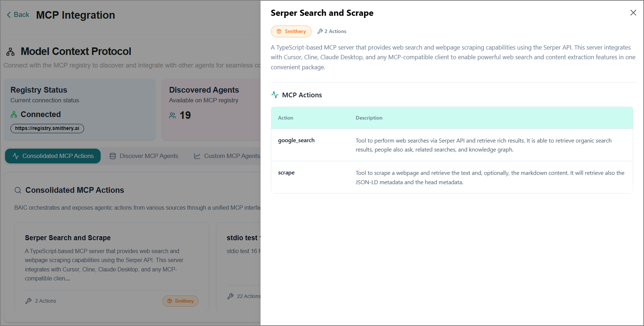Image resolution: width=644 pixels, height=326 pixels.
Task: Click the green Connected status icon
Action: click(x=14, y=115)
